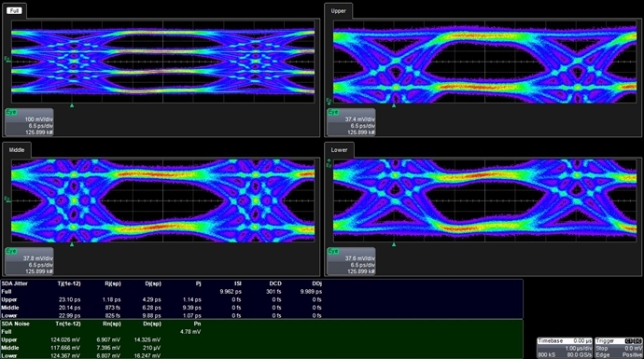The image size is (644, 359).
Task: Click the trigger time marker under the Upper grid
Action: (394, 105)
